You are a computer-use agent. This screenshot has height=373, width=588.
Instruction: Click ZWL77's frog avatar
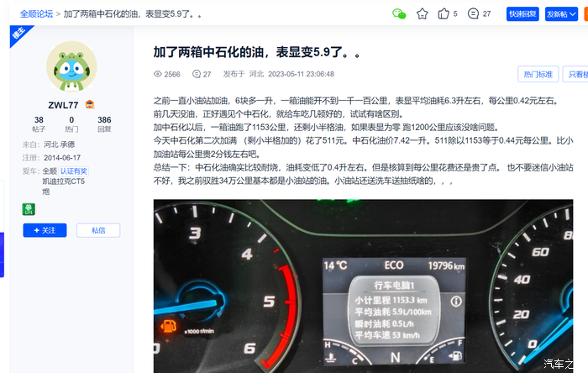(x=71, y=66)
